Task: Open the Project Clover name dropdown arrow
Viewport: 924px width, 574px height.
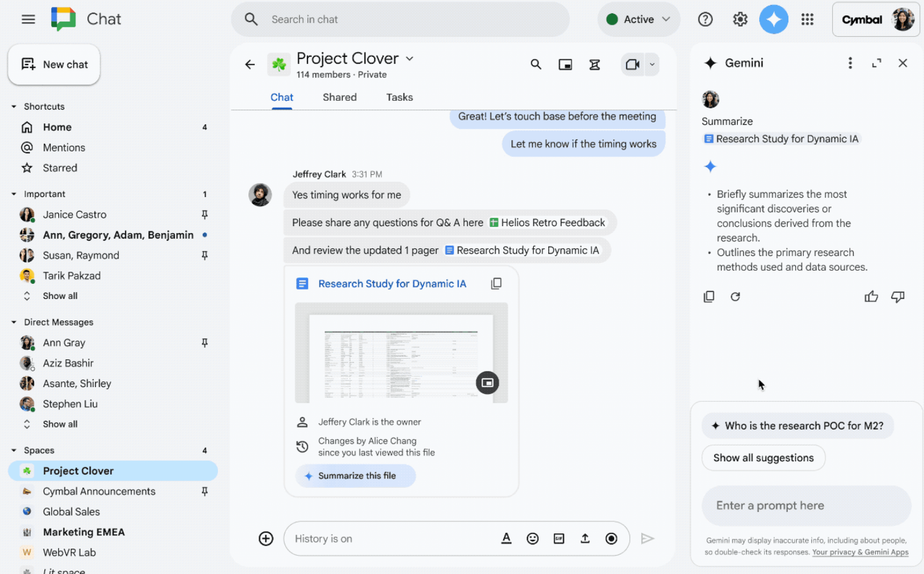Action: point(410,58)
